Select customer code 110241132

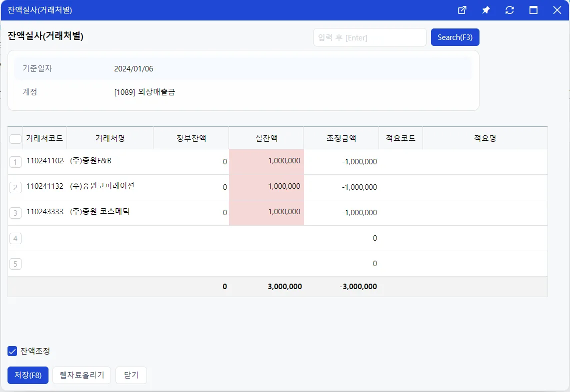tap(44, 186)
